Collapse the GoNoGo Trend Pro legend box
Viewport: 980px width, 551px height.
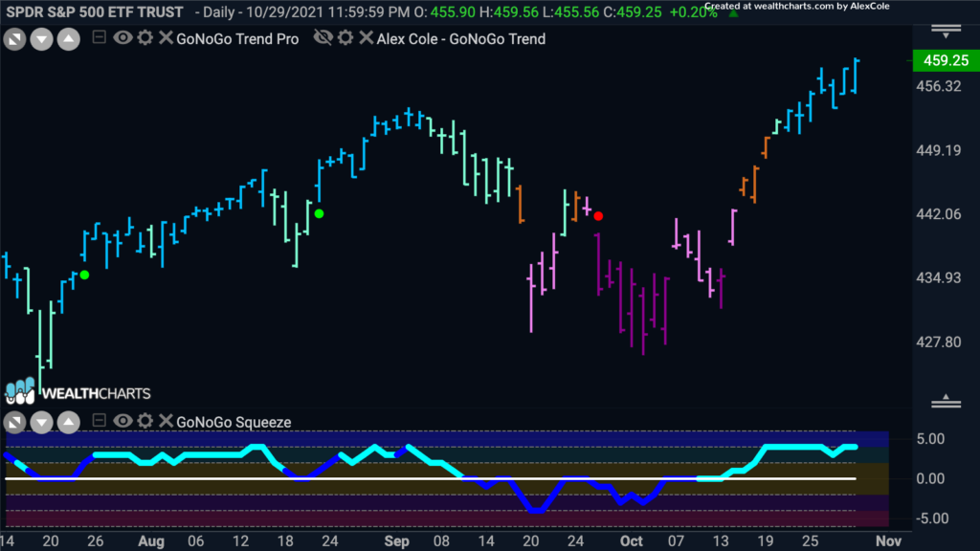click(x=99, y=37)
